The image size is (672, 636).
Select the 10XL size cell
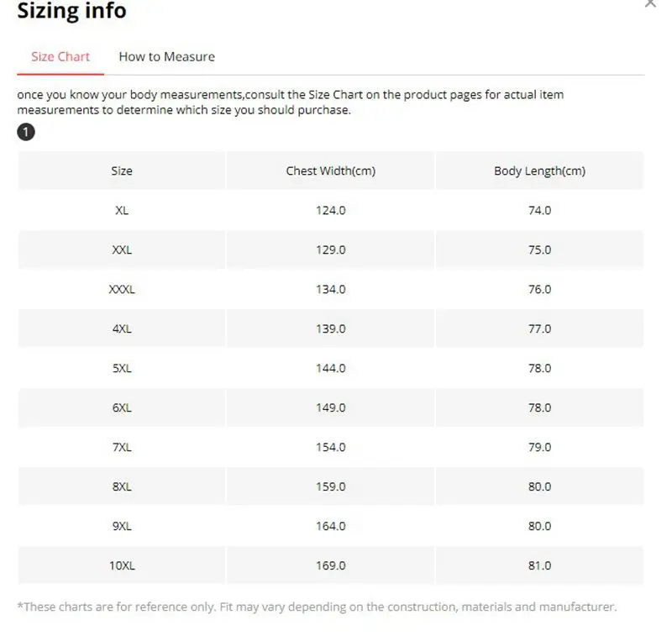122,565
